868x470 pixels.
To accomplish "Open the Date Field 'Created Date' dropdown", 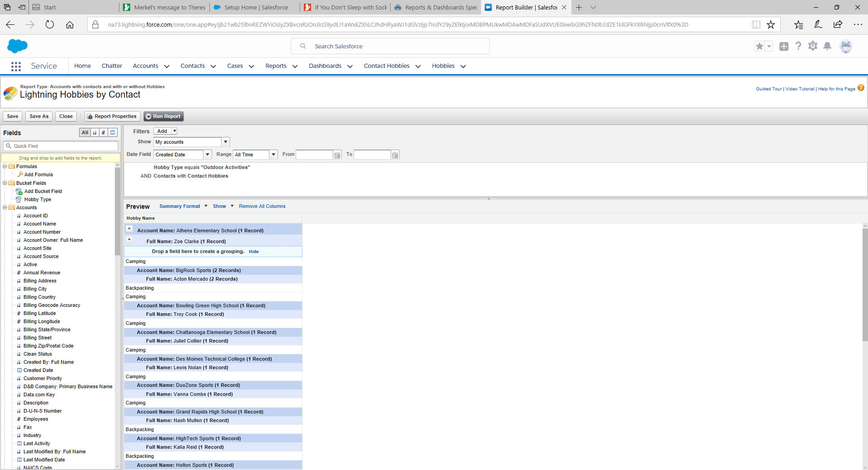I will 208,155.
